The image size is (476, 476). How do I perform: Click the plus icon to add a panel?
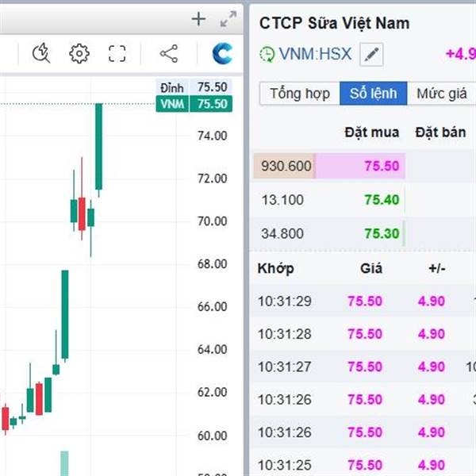point(198,19)
